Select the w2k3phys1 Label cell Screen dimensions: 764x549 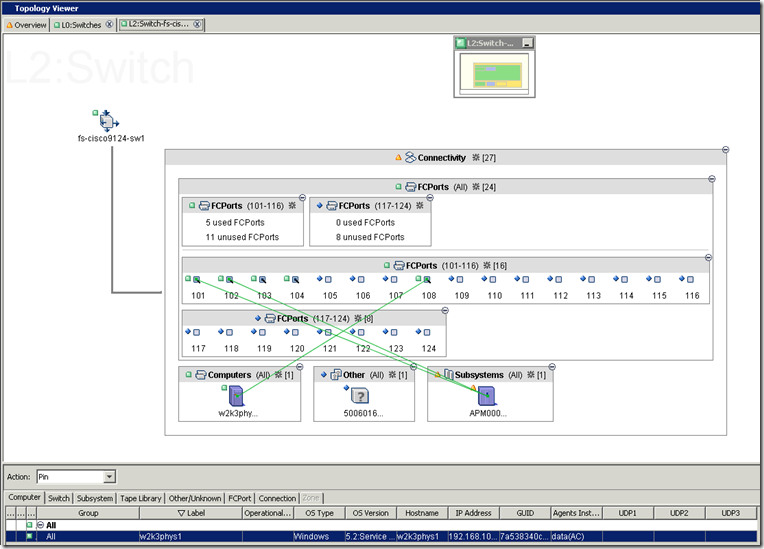191,536
